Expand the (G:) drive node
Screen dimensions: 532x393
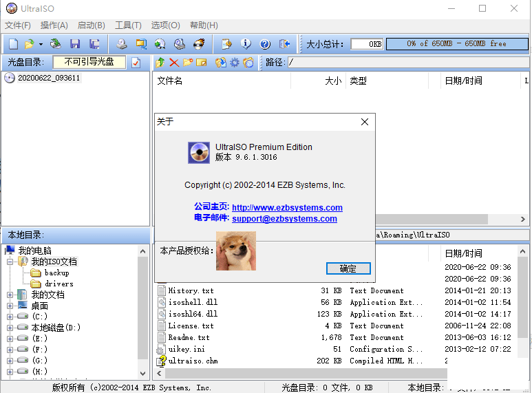point(10,361)
